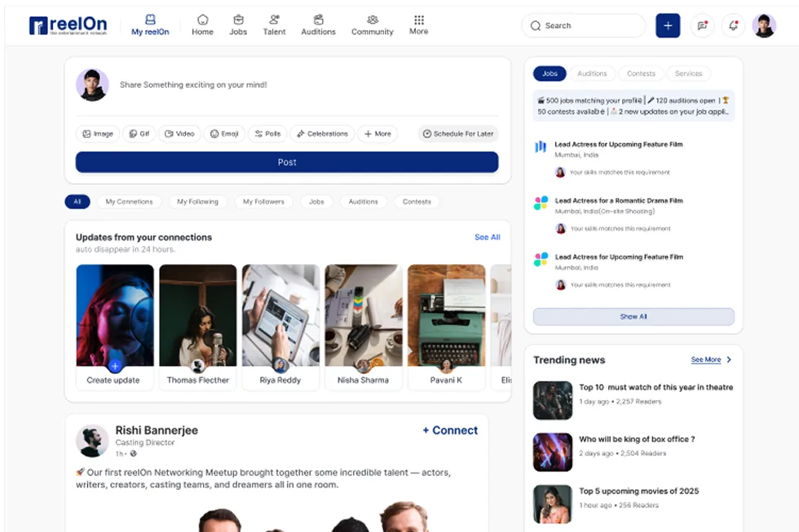
Task: Click the blue plus create button
Action: 667,25
